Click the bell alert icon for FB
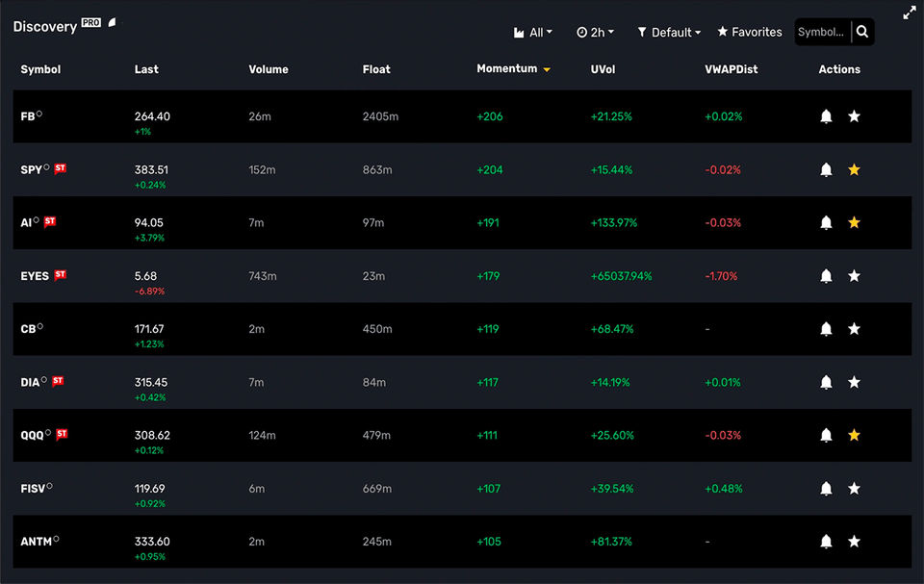924x584 pixels. click(x=826, y=116)
